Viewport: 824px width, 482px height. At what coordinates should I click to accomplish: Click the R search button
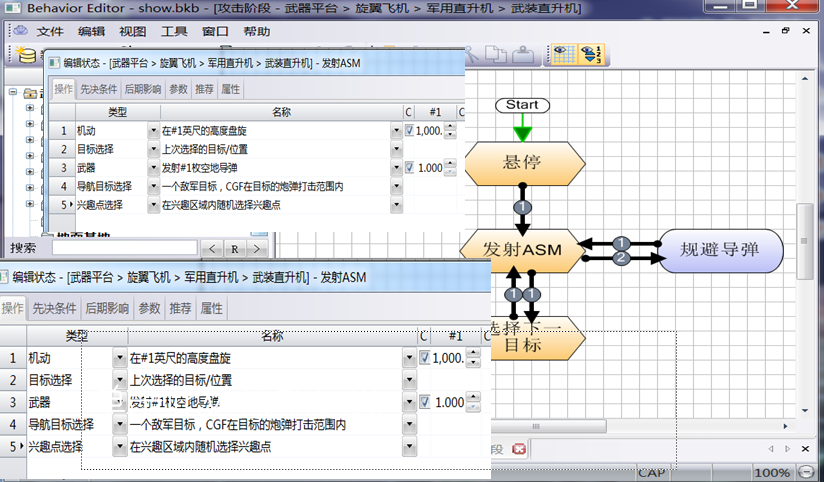pyautogui.click(x=235, y=249)
